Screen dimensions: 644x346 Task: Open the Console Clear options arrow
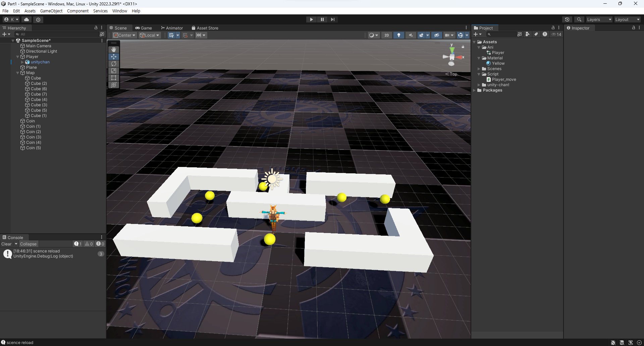pyautogui.click(x=16, y=244)
